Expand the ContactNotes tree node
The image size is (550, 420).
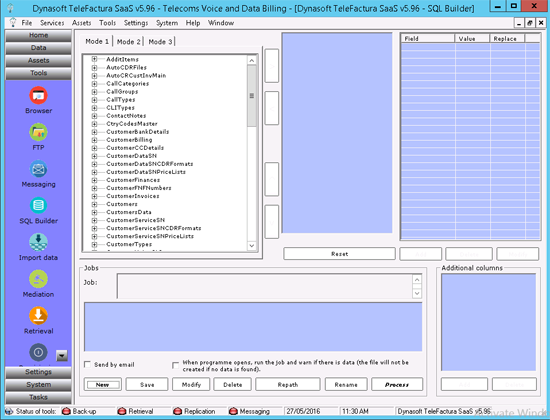94,115
